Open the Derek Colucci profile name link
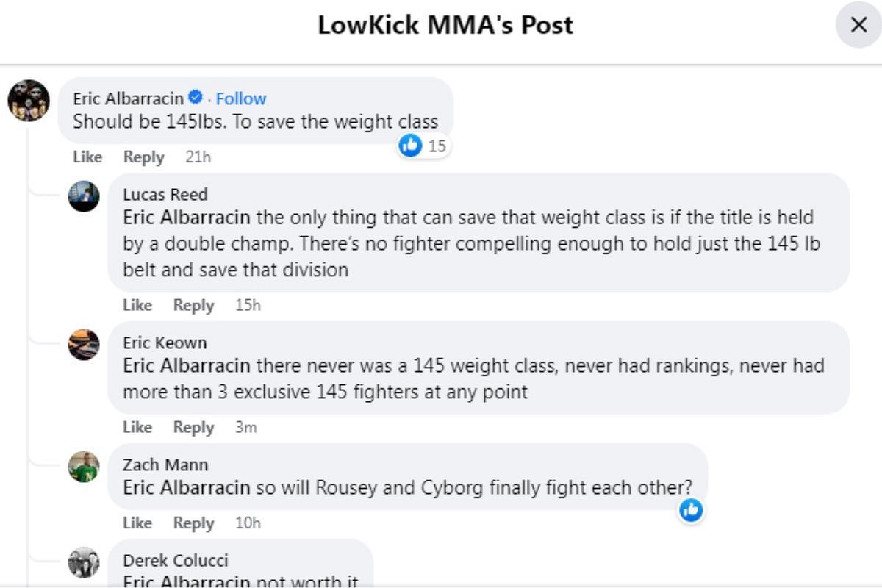 tap(176, 561)
